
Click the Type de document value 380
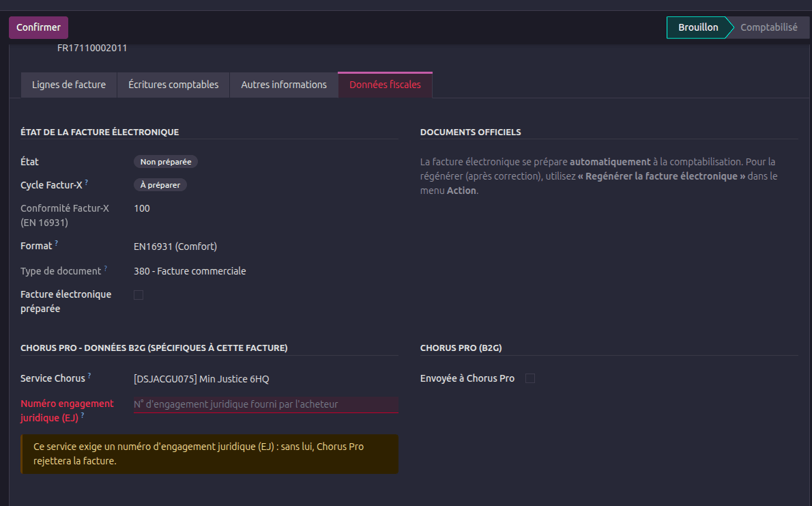click(x=190, y=271)
